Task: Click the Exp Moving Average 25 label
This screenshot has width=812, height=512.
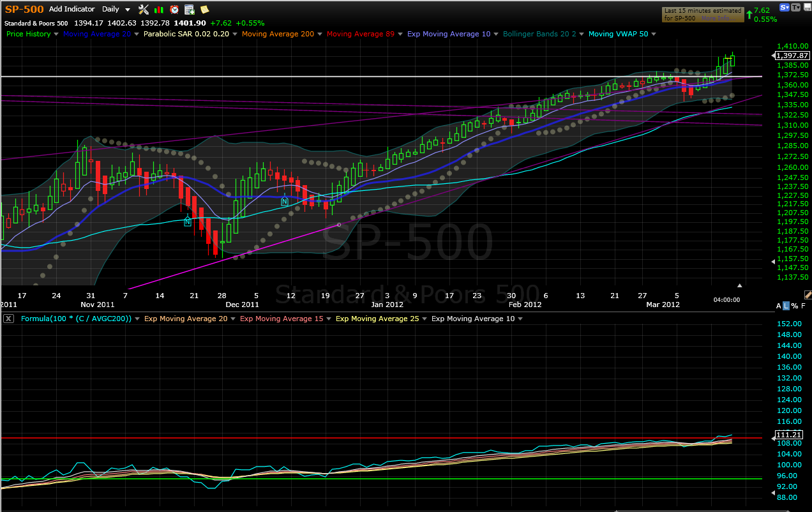Action: (x=377, y=319)
